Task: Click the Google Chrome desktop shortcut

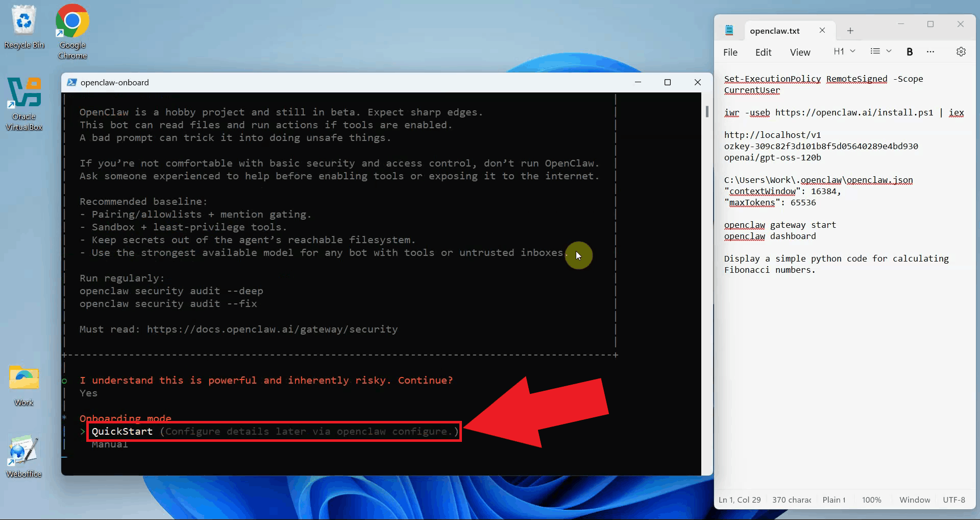Action: (x=72, y=31)
